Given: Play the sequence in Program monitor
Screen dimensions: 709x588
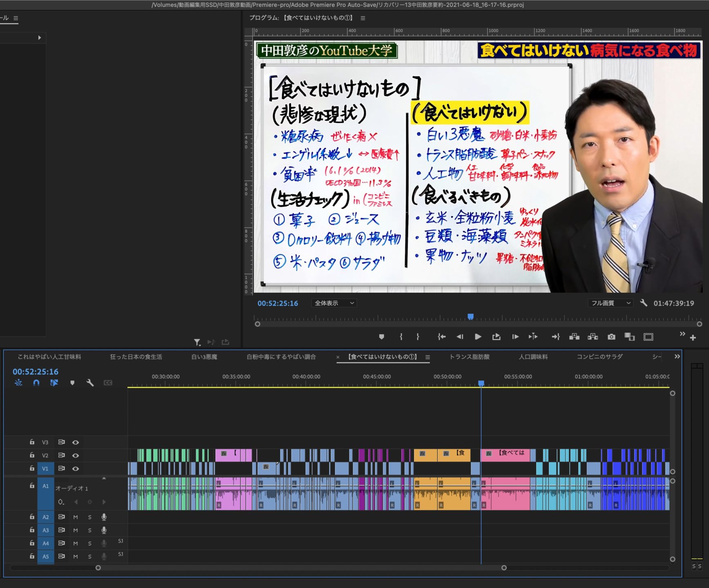Looking at the screenshot, I should pos(478,337).
